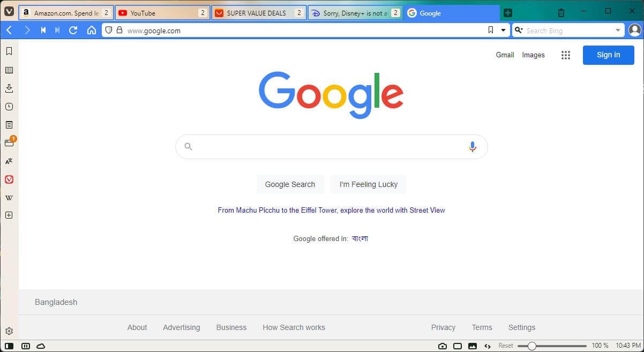
Task: Go to the home page
Action: pyautogui.click(x=92, y=30)
